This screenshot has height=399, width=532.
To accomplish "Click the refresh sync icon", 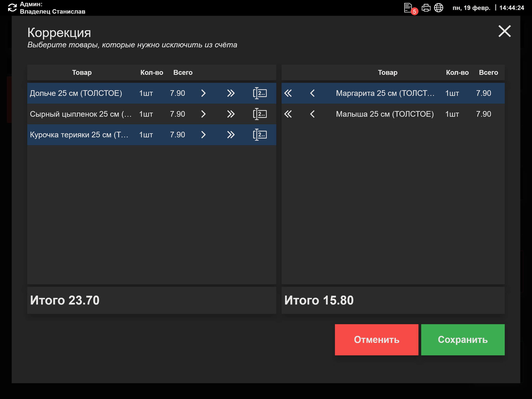I will pos(12,8).
